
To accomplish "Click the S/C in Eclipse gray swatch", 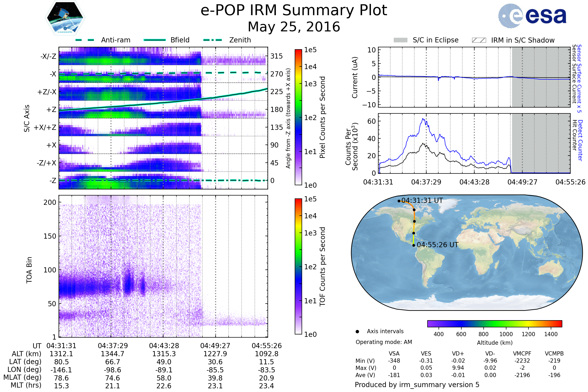I will [x=401, y=40].
